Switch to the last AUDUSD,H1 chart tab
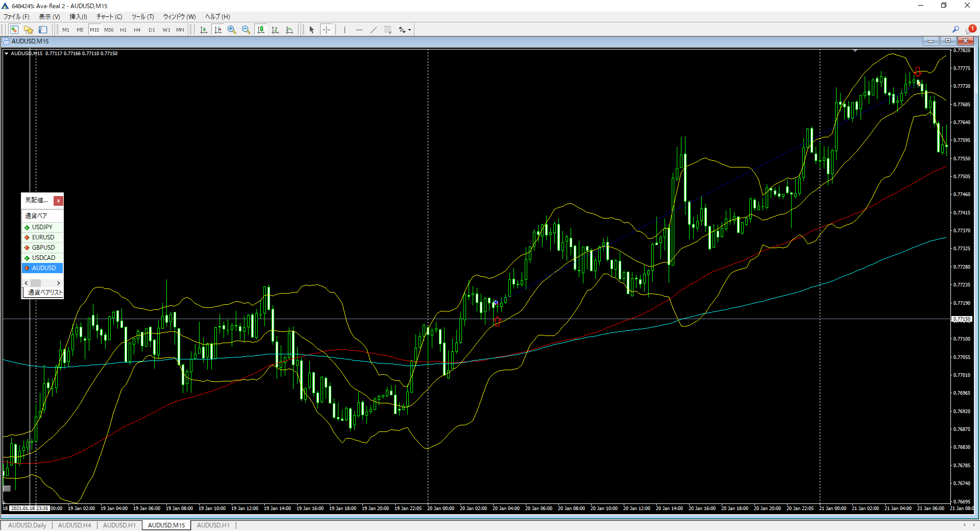The height and width of the screenshot is (531, 980). click(213, 525)
